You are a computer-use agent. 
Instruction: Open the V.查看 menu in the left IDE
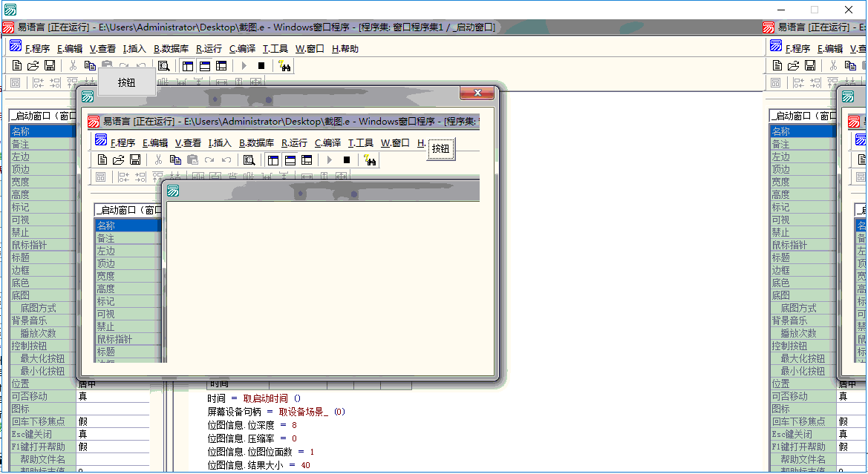103,49
